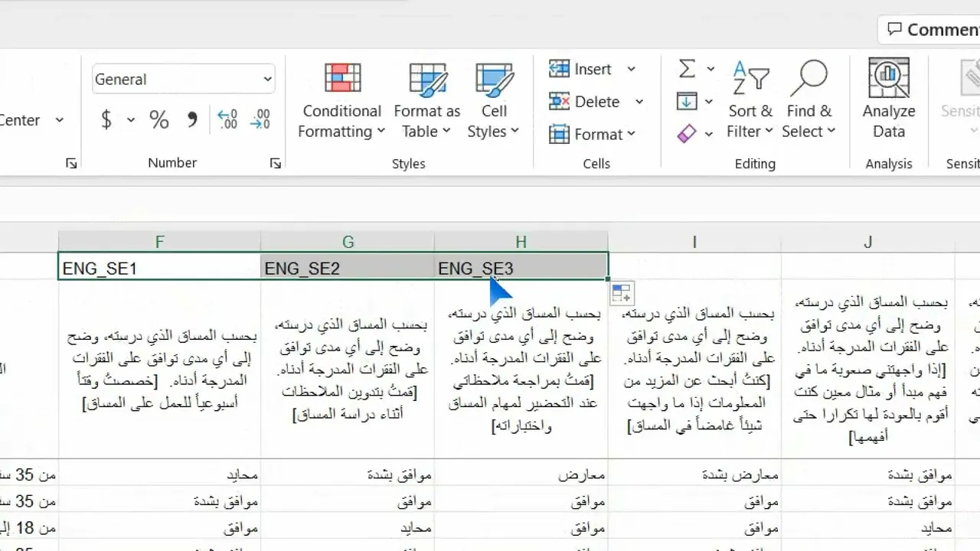Expand AutoSum dropdown arrow
The image size is (980, 551).
710,69
